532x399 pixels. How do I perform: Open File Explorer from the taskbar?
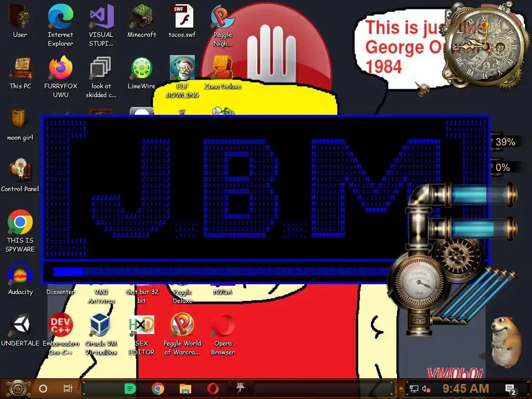[x=185, y=389]
